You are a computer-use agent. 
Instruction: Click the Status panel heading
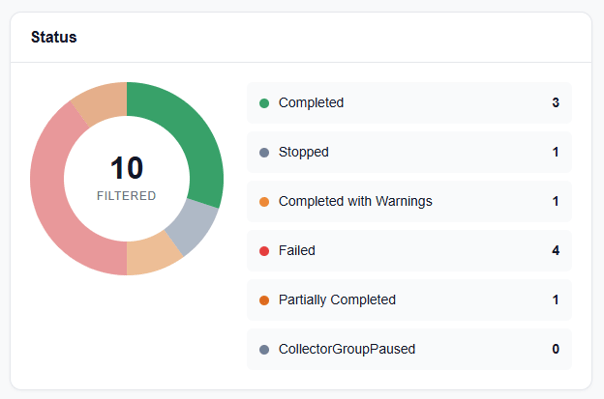tap(54, 37)
